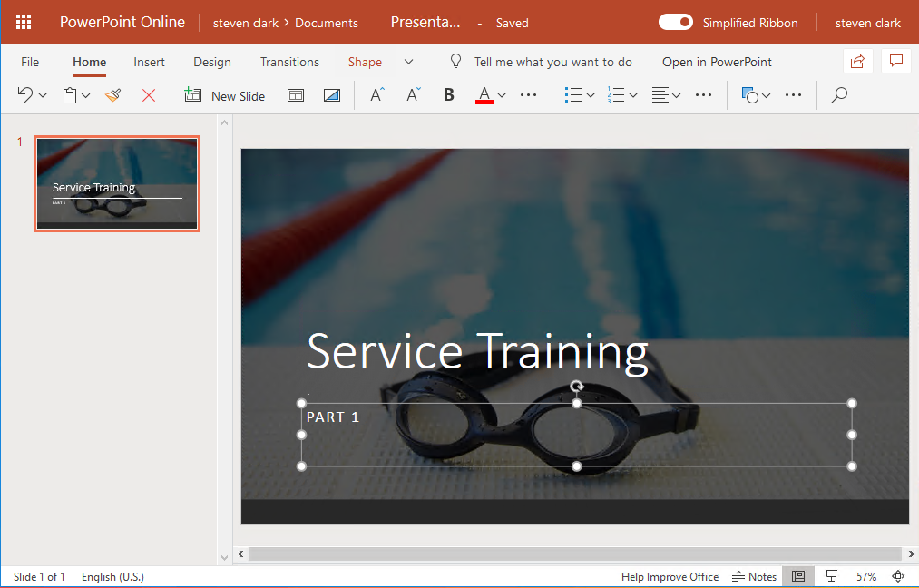Image resolution: width=919 pixels, height=588 pixels.
Task: Switch to the Transitions tab
Action: [289, 62]
